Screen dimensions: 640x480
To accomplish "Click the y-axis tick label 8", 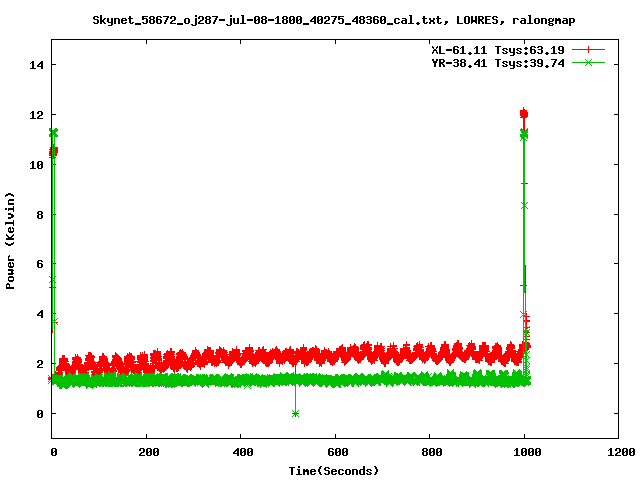I will click(40, 214).
